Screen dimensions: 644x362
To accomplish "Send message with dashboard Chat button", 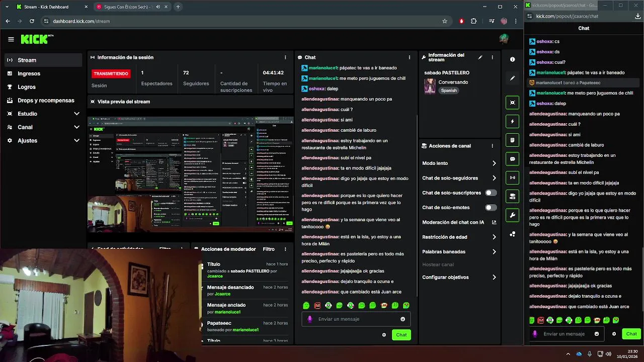I will point(401,335).
